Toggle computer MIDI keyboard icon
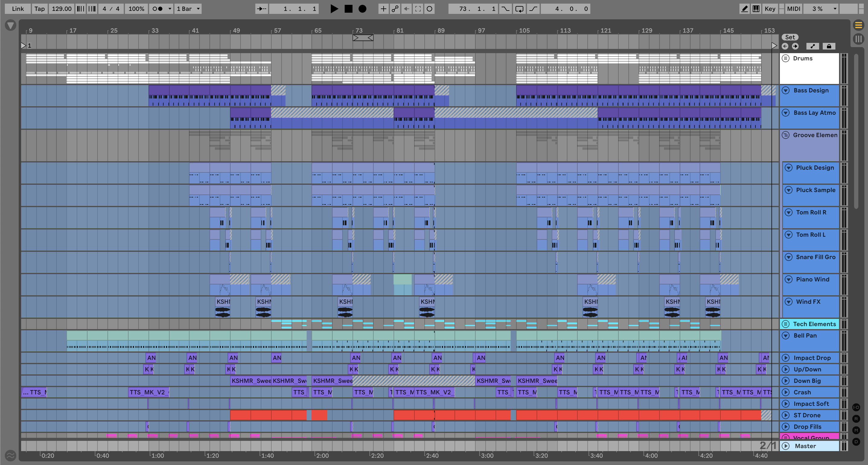This screenshot has width=868, height=465. pos(756,9)
